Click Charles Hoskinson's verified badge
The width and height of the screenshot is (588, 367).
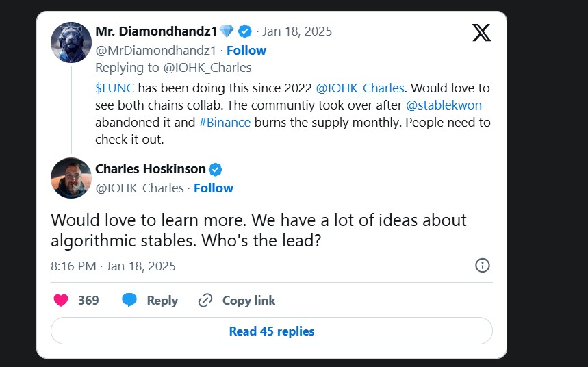pyautogui.click(x=215, y=170)
